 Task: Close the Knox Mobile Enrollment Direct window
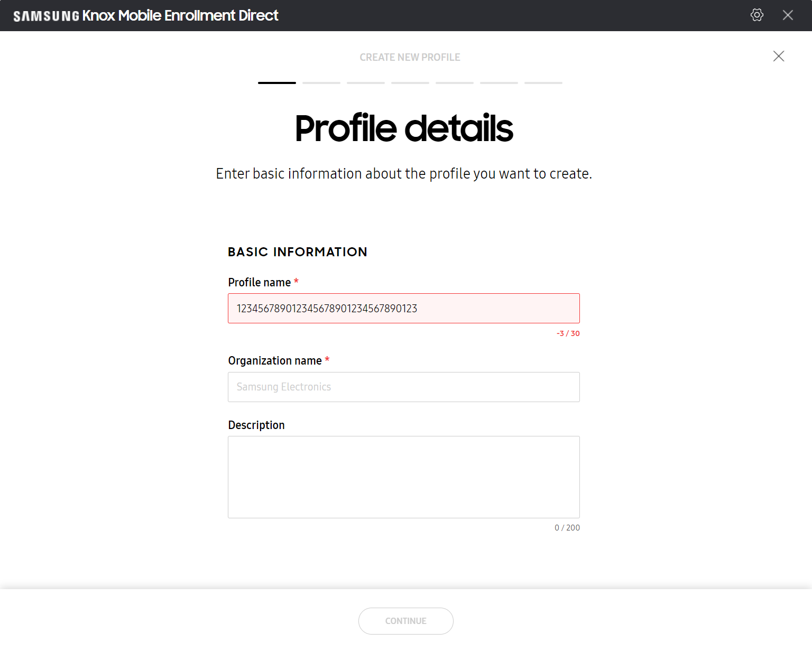point(788,15)
